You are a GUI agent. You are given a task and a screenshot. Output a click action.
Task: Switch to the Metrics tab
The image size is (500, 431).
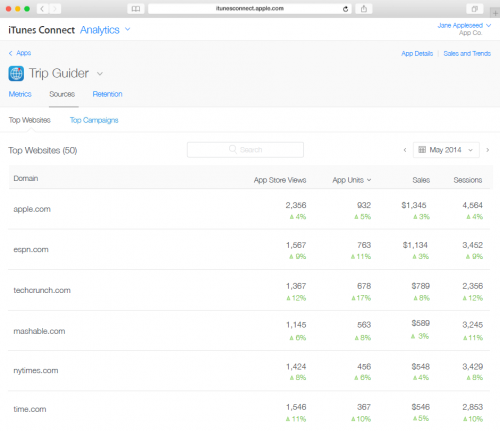click(x=20, y=94)
